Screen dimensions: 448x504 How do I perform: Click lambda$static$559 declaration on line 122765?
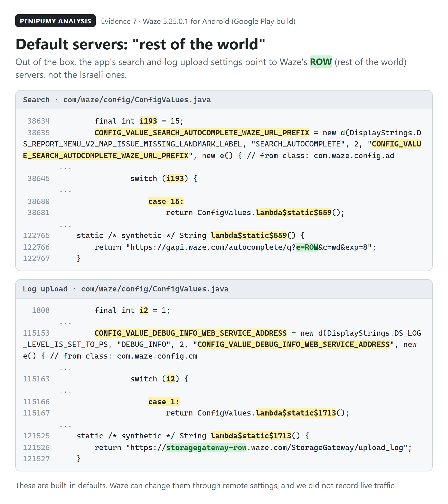(x=249, y=235)
